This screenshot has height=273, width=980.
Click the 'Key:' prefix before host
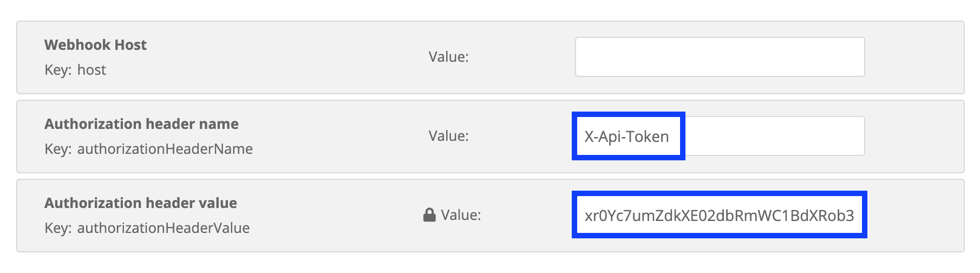58,70
